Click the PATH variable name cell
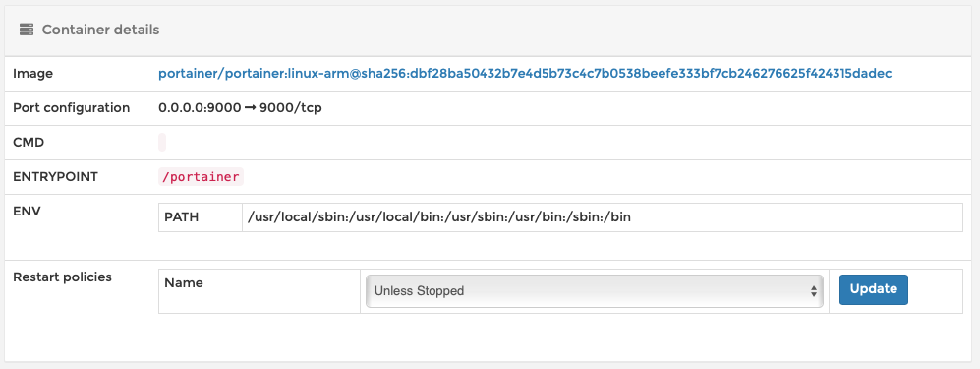This screenshot has height=369, width=980. click(x=201, y=217)
